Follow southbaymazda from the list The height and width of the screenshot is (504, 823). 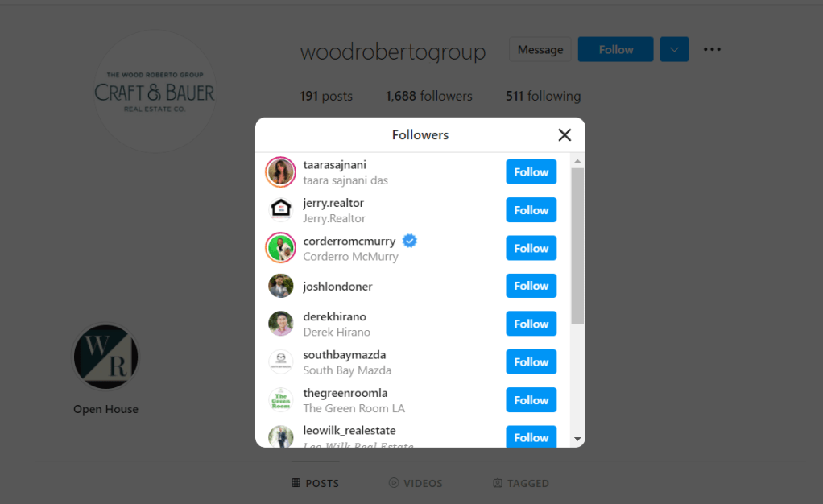tap(531, 361)
